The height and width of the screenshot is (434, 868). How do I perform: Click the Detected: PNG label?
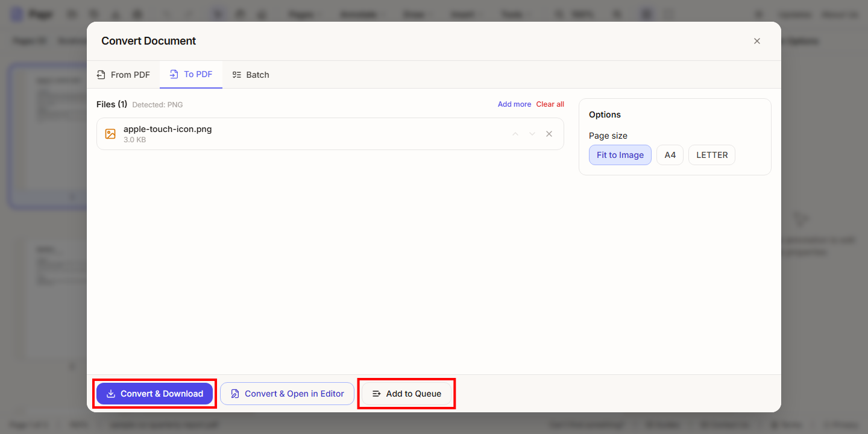click(x=157, y=105)
